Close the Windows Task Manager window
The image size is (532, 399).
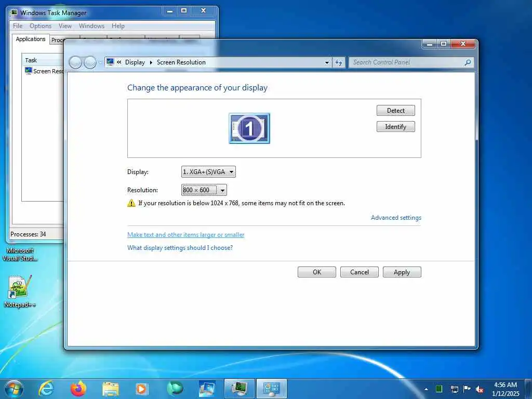(203, 11)
